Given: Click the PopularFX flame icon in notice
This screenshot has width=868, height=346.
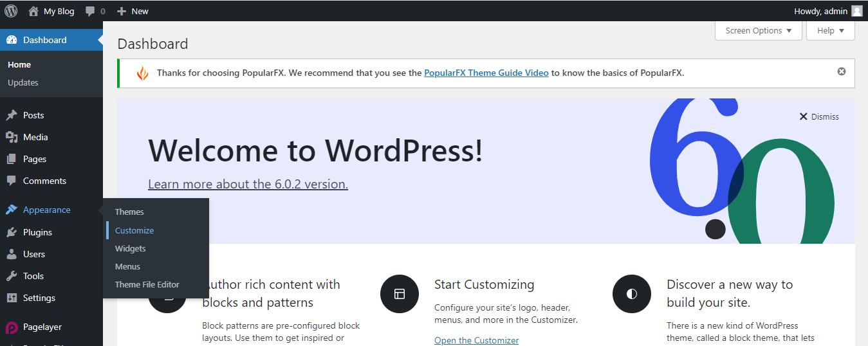Looking at the screenshot, I should point(142,73).
